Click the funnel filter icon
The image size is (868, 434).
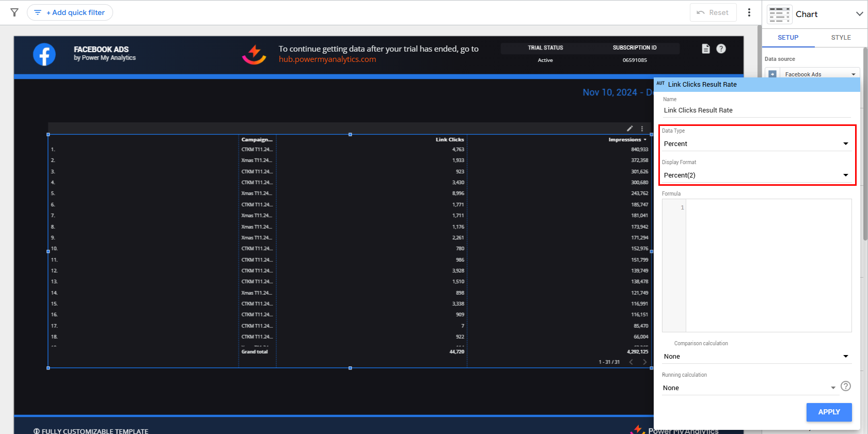coord(14,12)
